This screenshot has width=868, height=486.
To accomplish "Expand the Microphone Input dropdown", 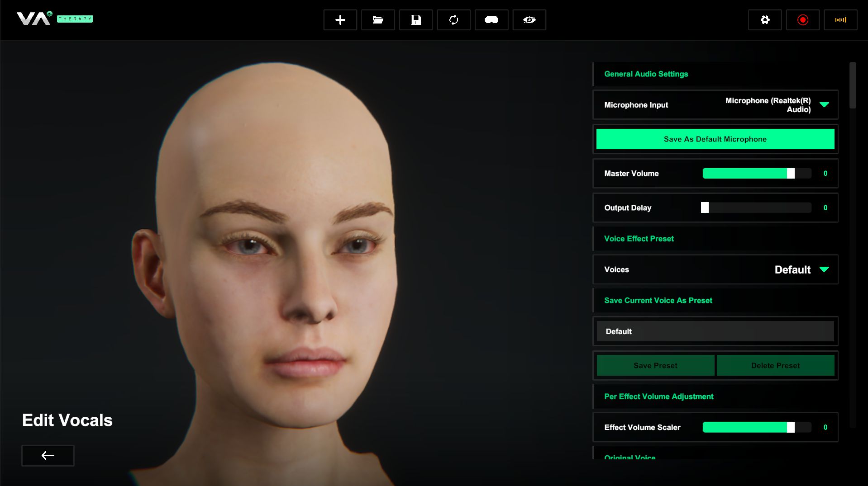I will (824, 105).
